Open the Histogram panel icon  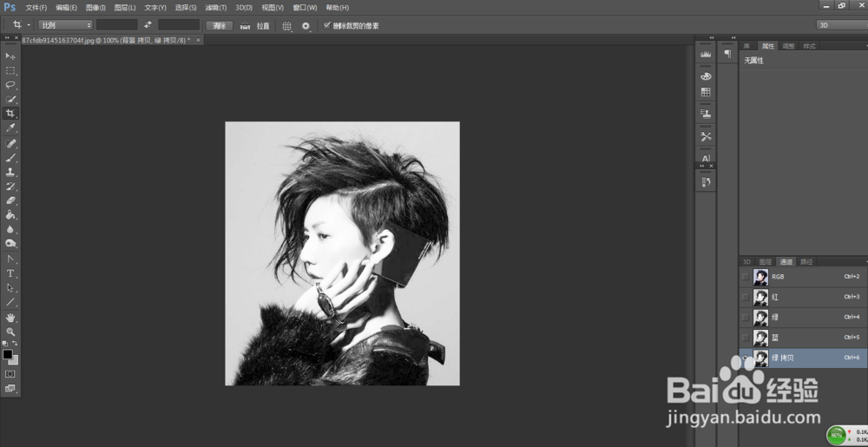point(706,54)
